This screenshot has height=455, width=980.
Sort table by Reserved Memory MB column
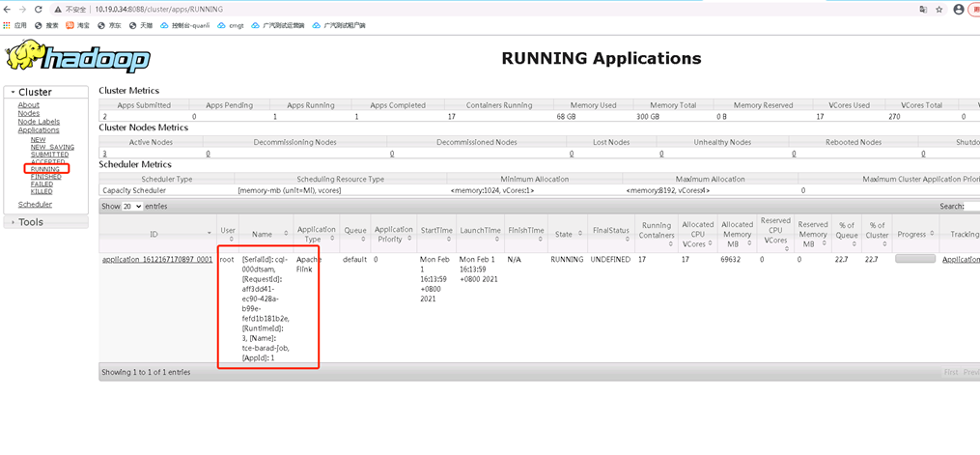813,234
